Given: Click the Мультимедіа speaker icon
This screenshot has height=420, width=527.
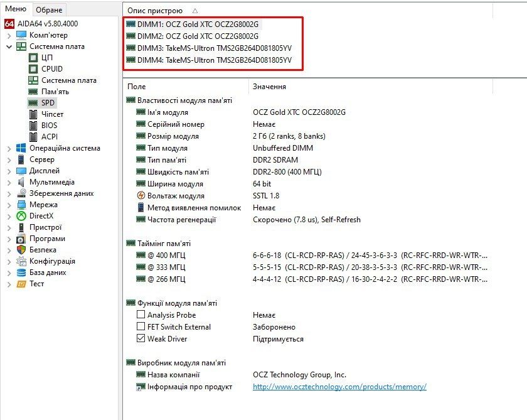Looking at the screenshot, I should pyautogui.click(x=21, y=182).
